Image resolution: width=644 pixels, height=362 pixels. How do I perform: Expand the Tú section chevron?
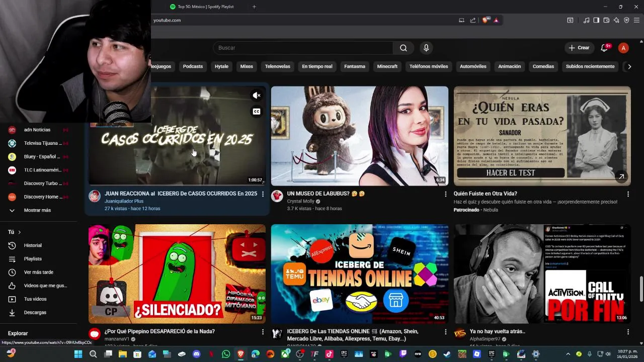pos(20,232)
